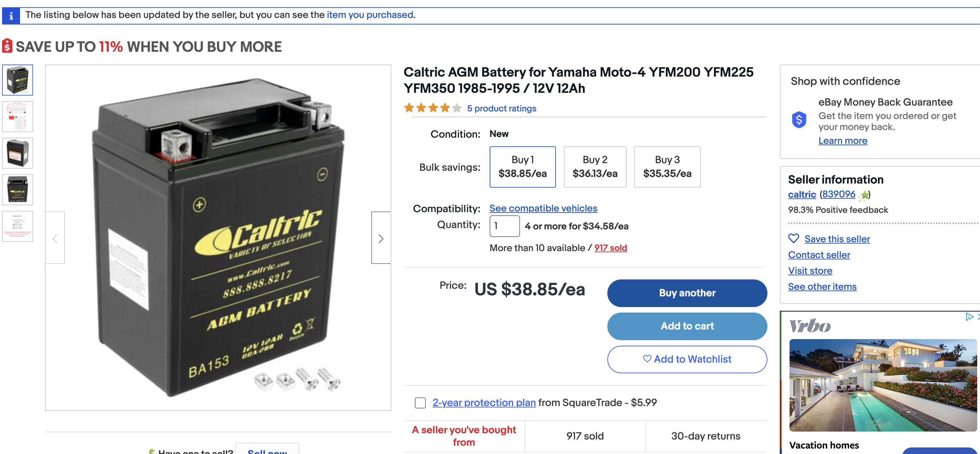The image size is (980, 454).
Task: Click the heart icon beside Save this seller
Action: [793, 238]
